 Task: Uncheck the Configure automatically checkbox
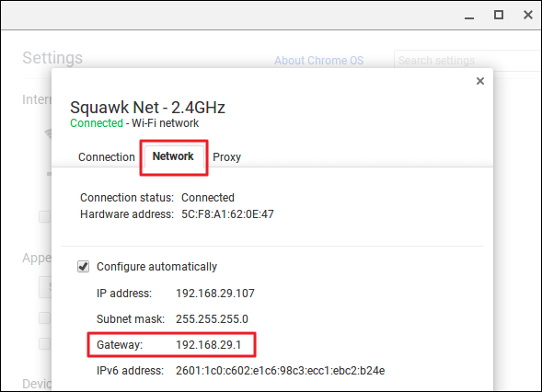83,267
